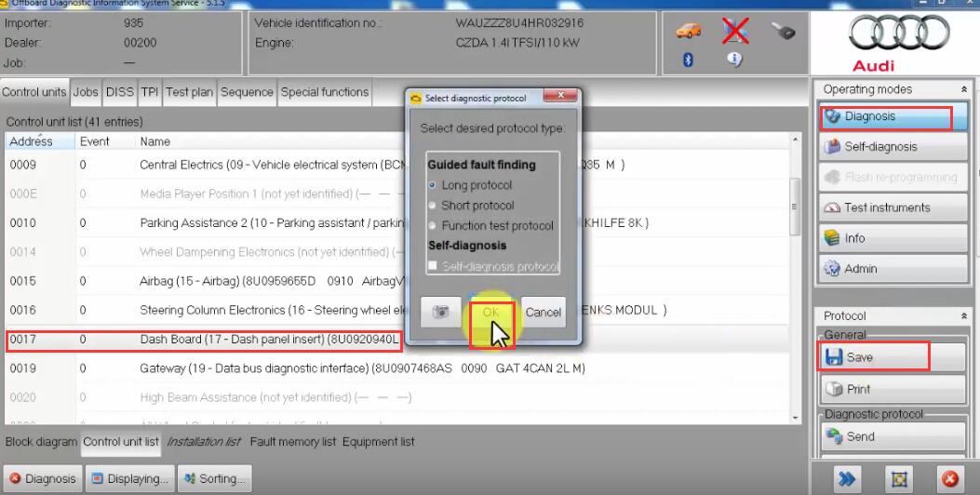The width and height of the screenshot is (980, 495).
Task: Select the 0014 Wheel Dampening Electronics row
Action: pos(396,252)
